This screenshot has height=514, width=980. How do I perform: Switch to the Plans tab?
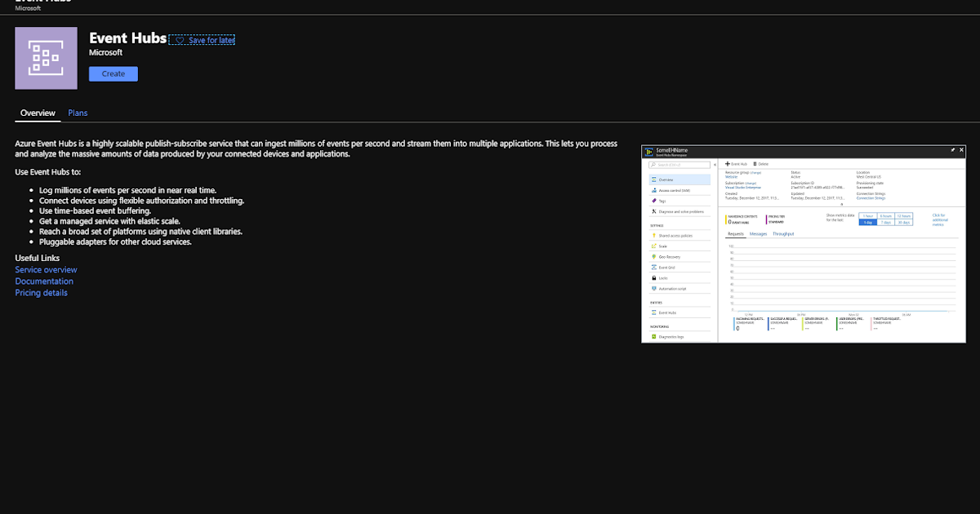[x=78, y=113]
